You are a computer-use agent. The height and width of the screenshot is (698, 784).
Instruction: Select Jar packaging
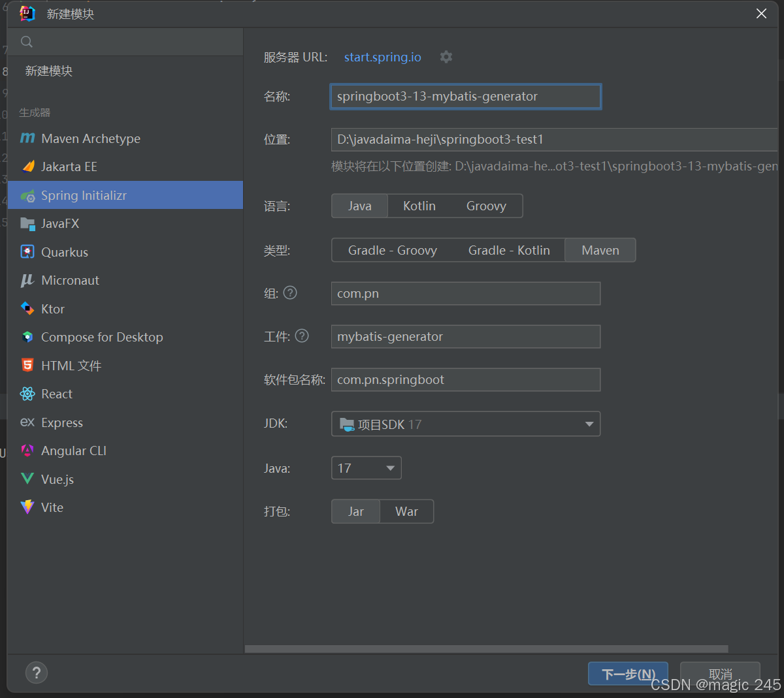click(x=356, y=511)
